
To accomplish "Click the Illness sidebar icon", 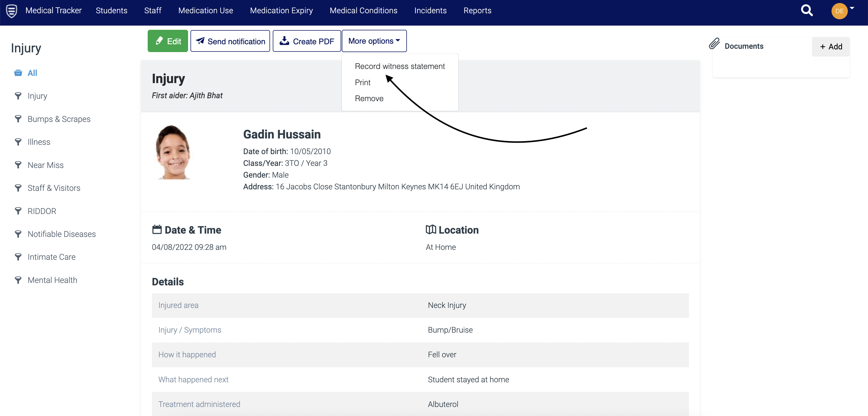I will pos(18,141).
